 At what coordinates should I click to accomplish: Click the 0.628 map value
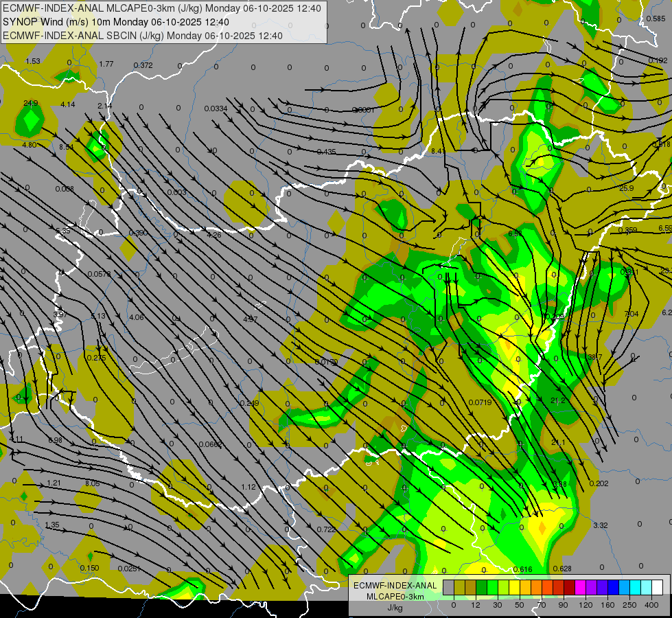(562, 569)
